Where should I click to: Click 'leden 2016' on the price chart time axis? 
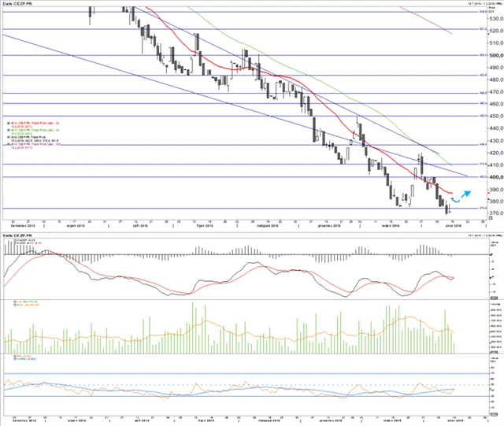tap(391, 226)
